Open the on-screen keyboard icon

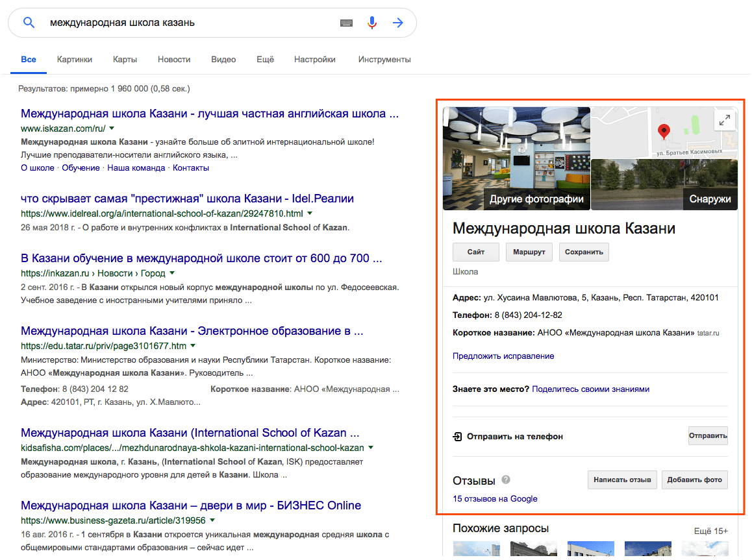pos(346,23)
